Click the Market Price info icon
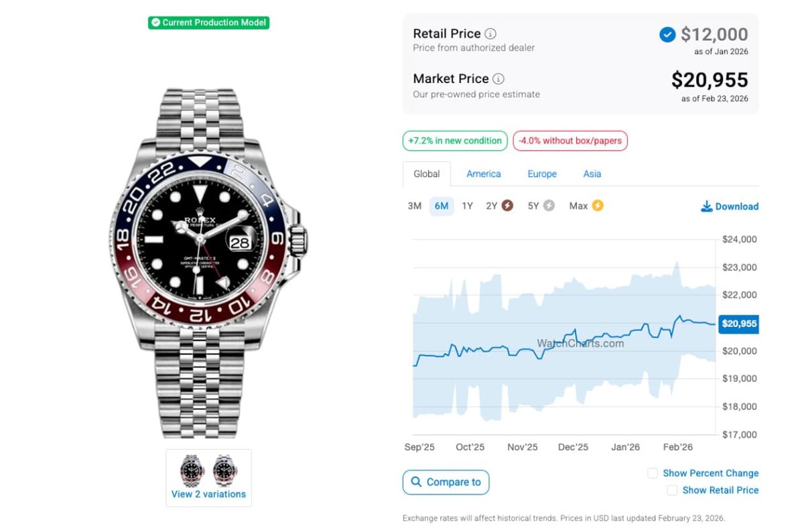 (498, 79)
